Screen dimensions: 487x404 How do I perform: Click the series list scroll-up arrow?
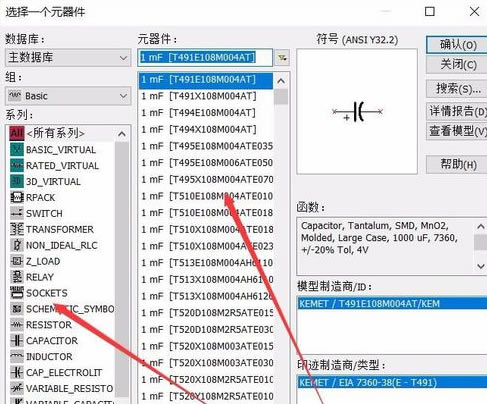(122, 134)
